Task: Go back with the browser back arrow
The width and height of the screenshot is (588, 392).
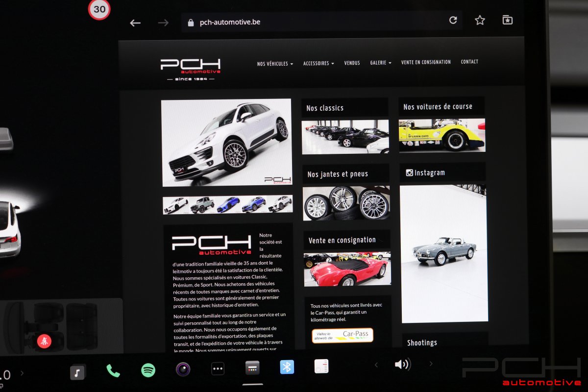Action: [135, 23]
